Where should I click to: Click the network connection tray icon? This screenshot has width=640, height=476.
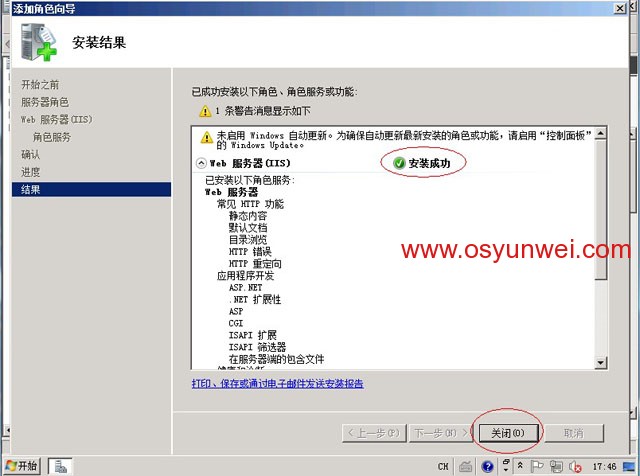click(556, 466)
